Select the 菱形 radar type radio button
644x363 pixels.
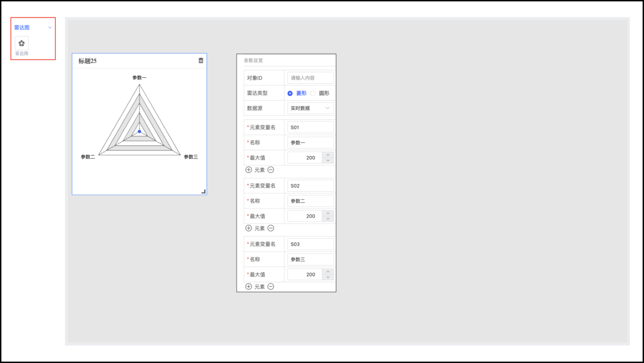coord(290,94)
